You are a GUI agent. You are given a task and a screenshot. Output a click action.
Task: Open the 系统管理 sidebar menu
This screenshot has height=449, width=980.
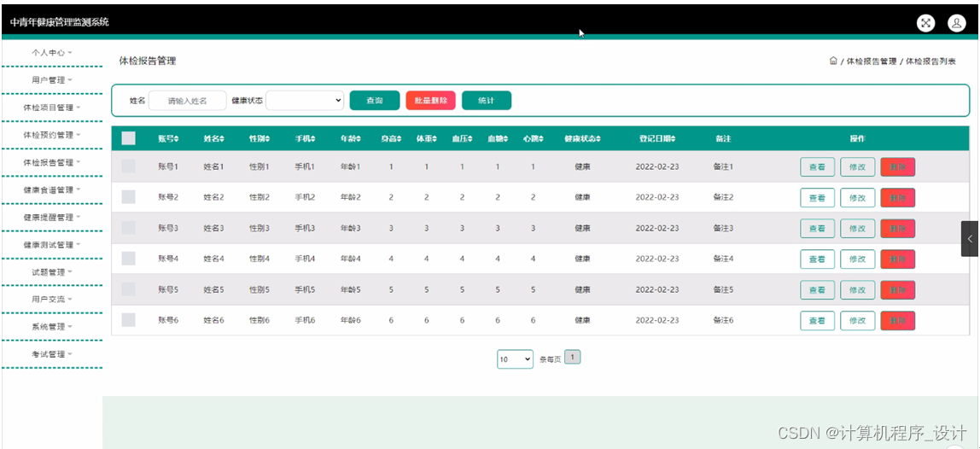point(52,326)
